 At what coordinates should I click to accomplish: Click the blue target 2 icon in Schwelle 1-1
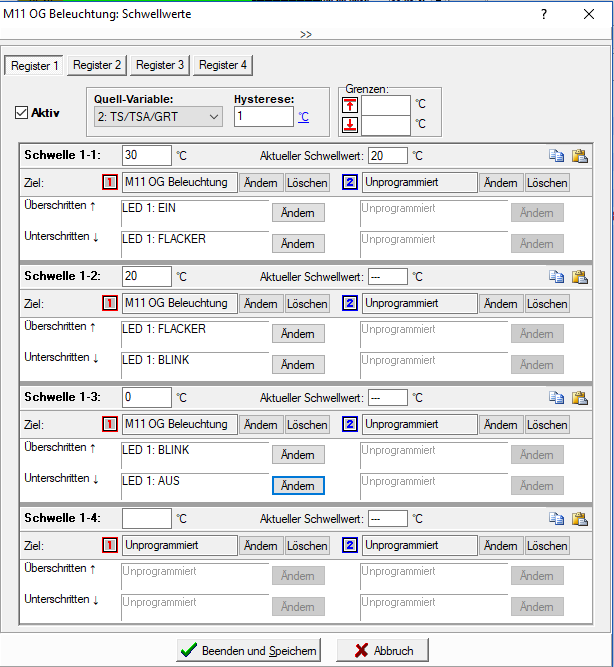350,183
